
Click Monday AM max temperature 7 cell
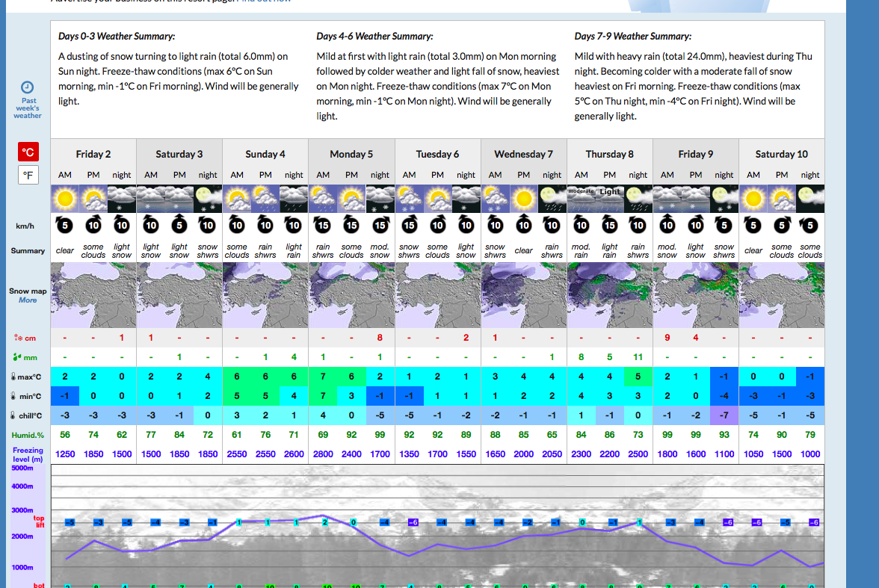[323, 377]
